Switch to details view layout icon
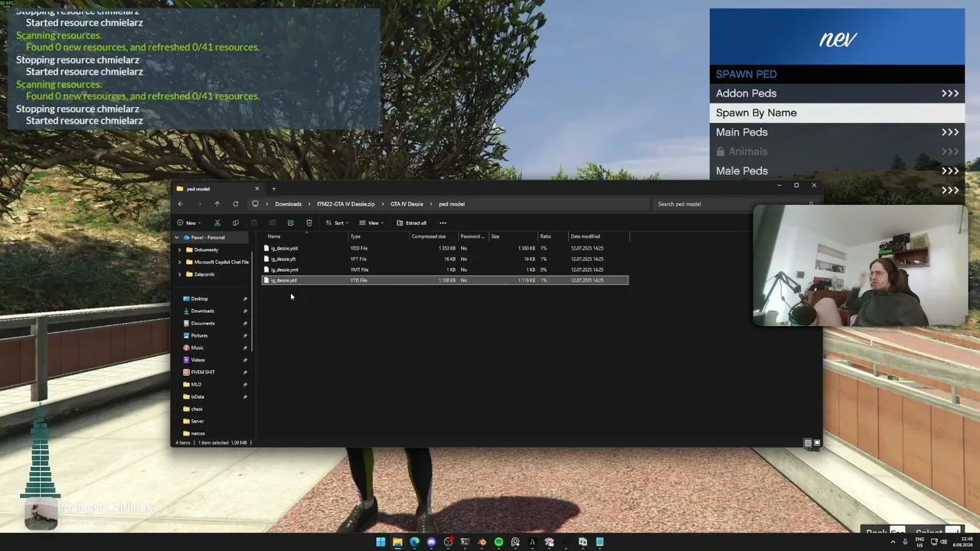 click(808, 443)
